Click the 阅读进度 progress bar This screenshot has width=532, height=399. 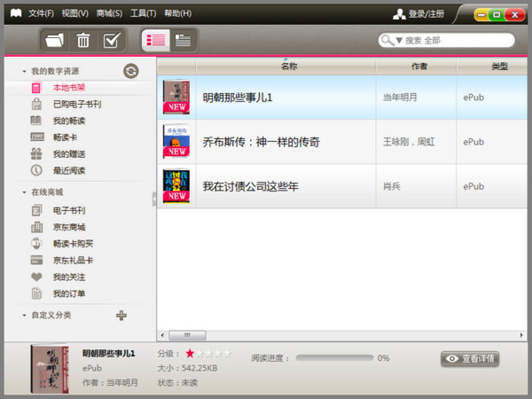tap(335, 357)
